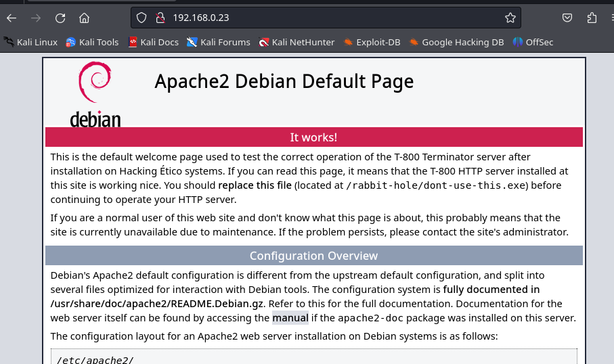Open the Kali Forums bookmark
Image resolution: width=614 pixels, height=364 pixels.
pos(219,42)
